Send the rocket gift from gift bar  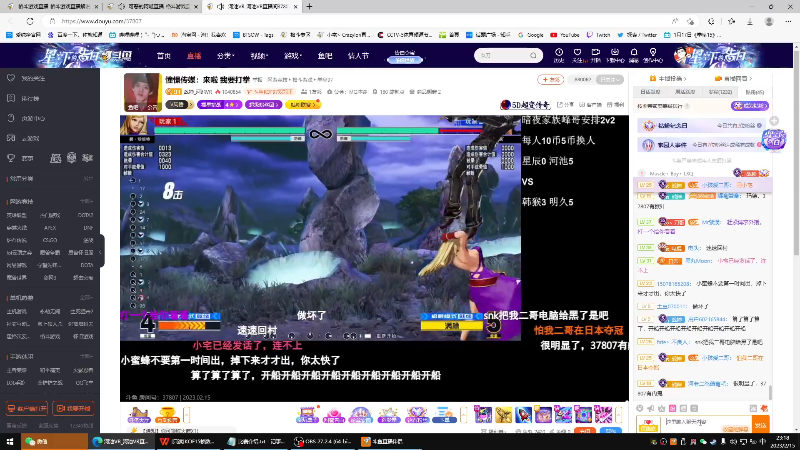523,414
